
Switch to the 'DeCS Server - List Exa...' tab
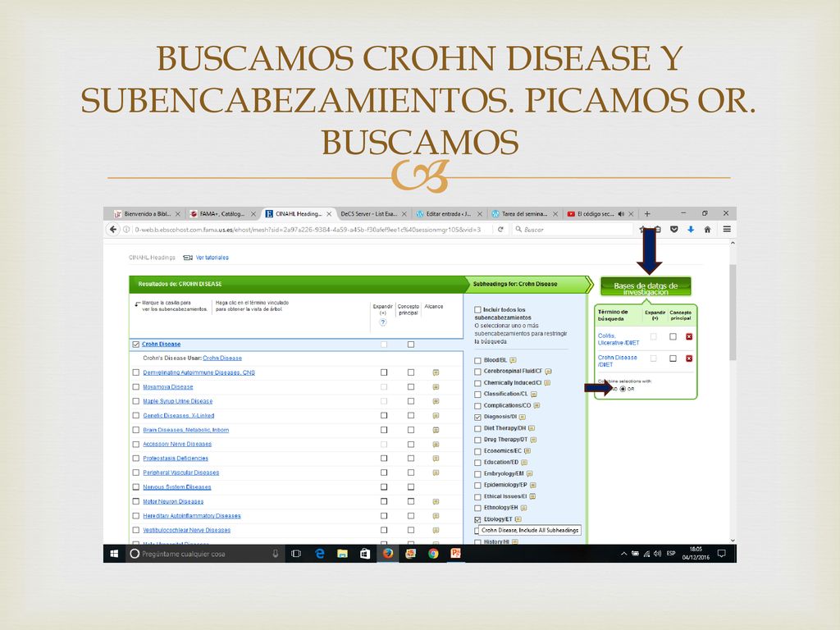[373, 214]
